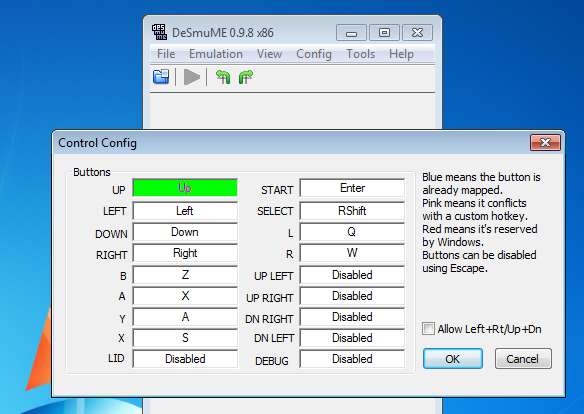Select the B button field showing Z
584x414 pixels.
click(x=185, y=275)
